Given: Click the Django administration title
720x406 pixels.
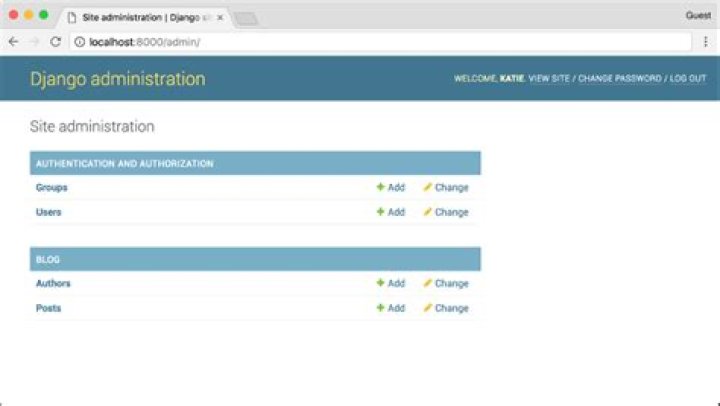Looking at the screenshot, I should coord(118,79).
